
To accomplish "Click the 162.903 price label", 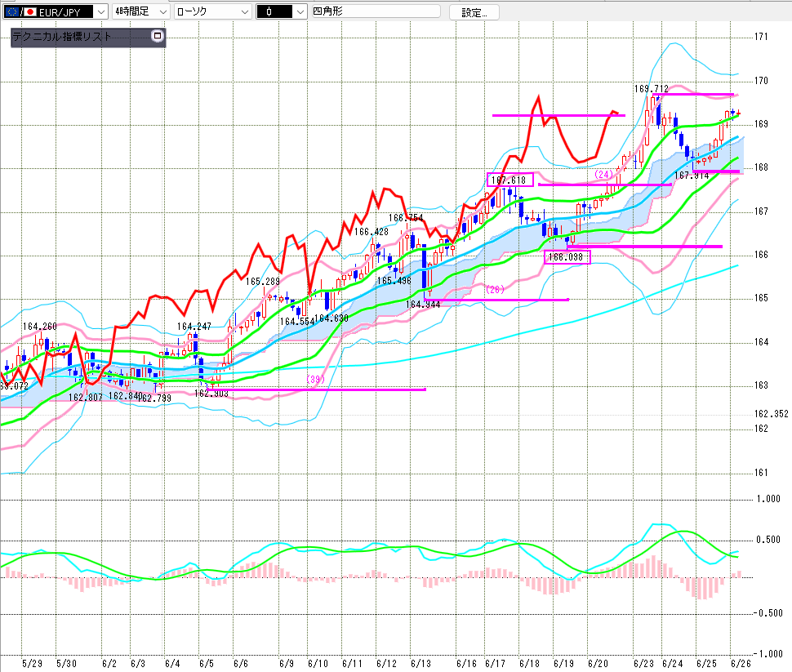I will (x=211, y=393).
